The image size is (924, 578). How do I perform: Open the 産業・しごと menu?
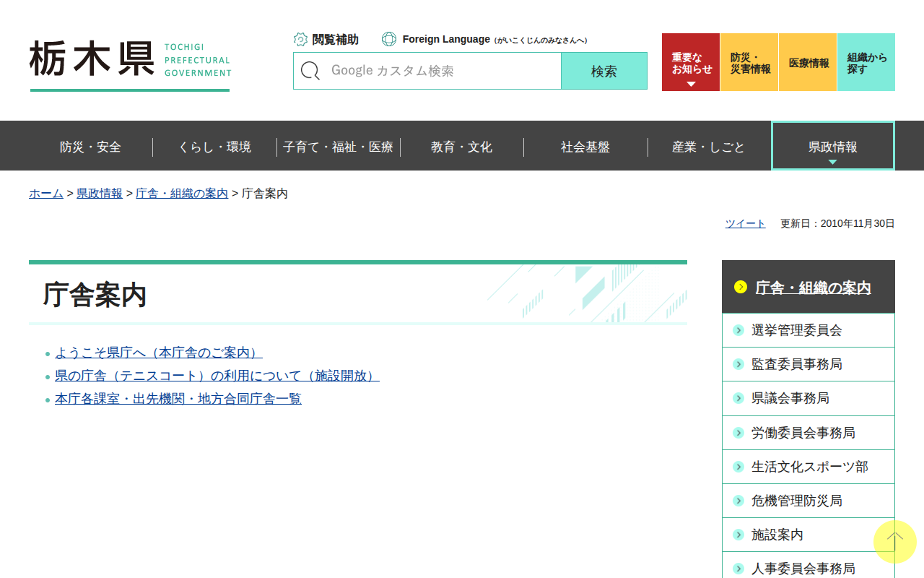(709, 147)
